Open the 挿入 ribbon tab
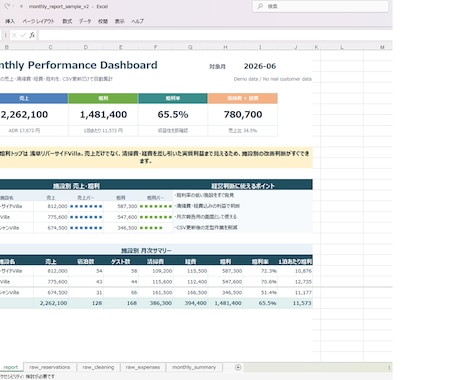 point(10,21)
